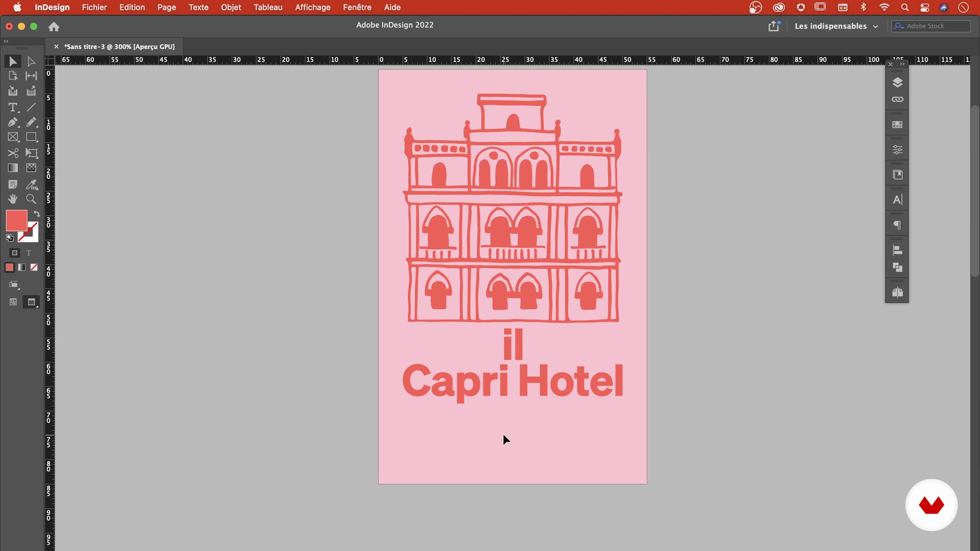Select the Type tool
This screenshot has height=551, width=980.
click(13, 108)
